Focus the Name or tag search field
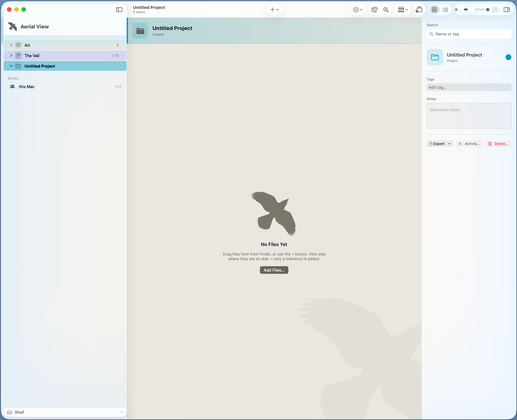 tap(469, 34)
